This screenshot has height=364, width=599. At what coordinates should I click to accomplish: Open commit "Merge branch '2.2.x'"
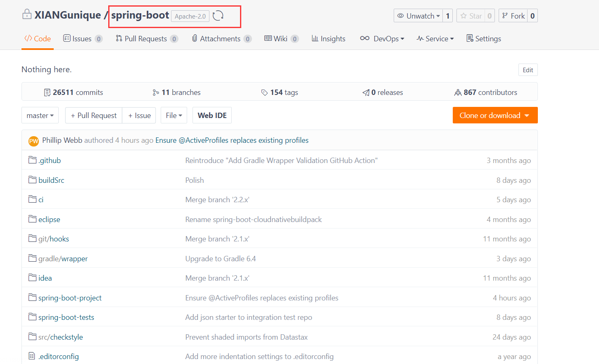pos(217,199)
